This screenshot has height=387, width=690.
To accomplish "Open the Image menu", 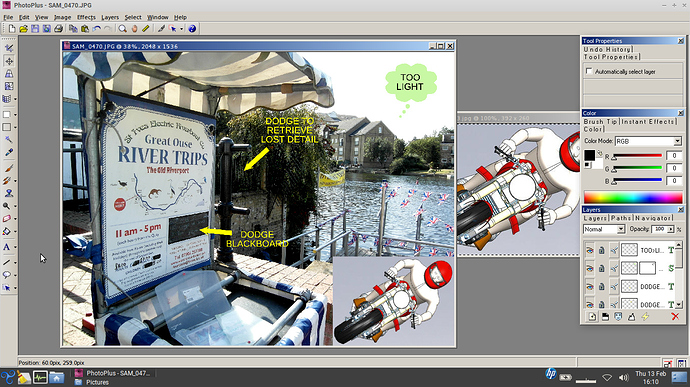I will [62, 17].
